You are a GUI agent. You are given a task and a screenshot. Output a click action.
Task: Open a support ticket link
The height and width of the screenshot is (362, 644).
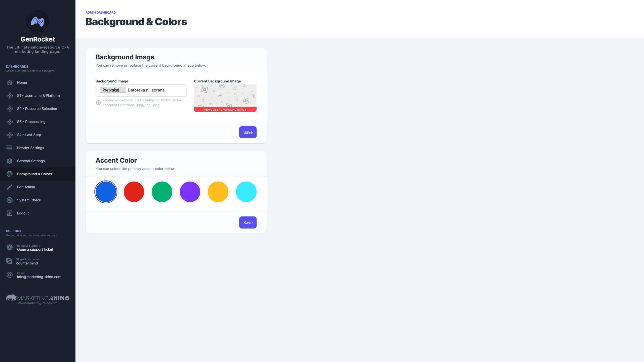35,249
